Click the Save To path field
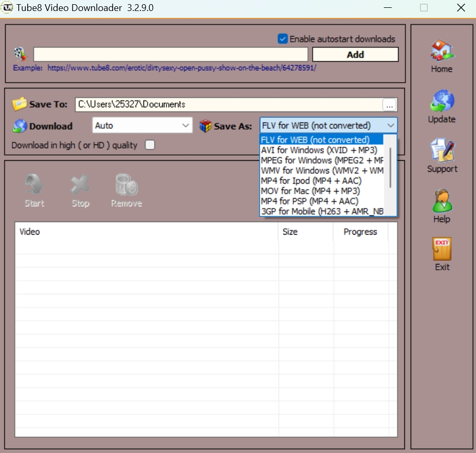Viewport: 476px width, 453px height. 229,104
